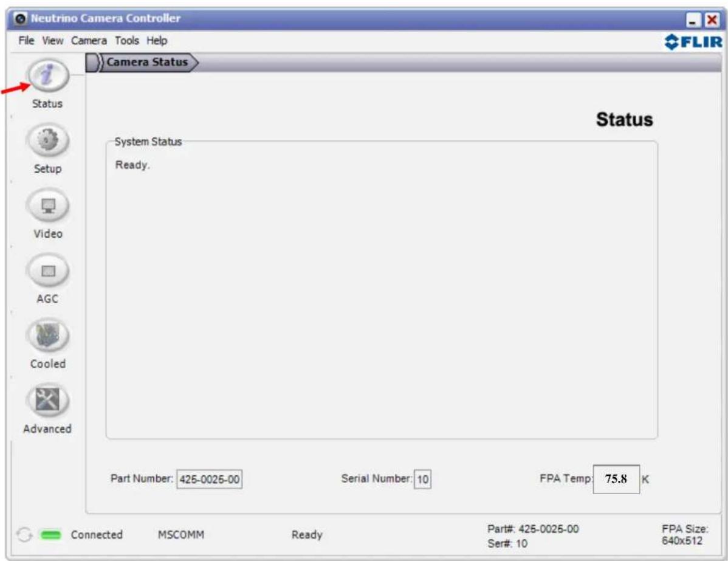Select the Video monitor icon

tap(48, 205)
